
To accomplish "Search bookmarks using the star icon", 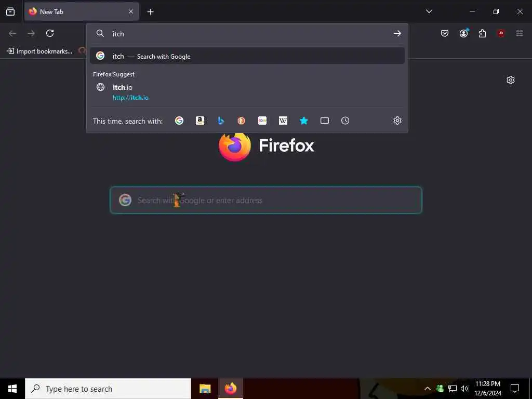I will [x=303, y=121].
